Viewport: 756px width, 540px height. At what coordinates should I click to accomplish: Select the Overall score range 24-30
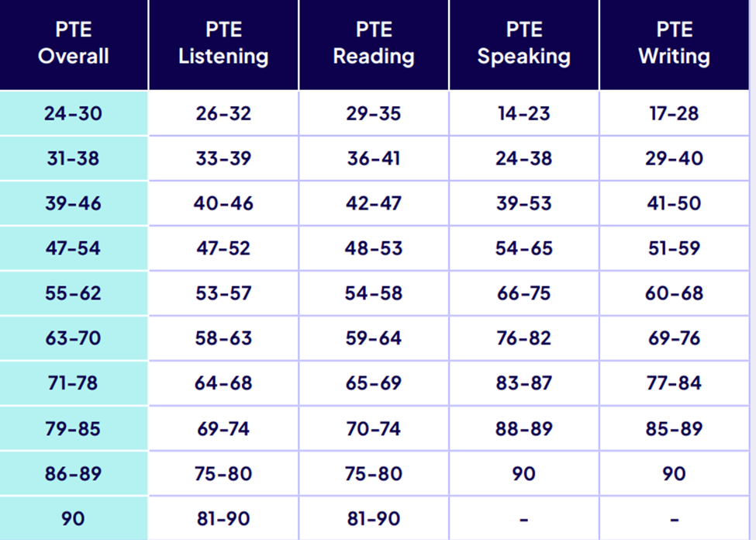[73, 113]
